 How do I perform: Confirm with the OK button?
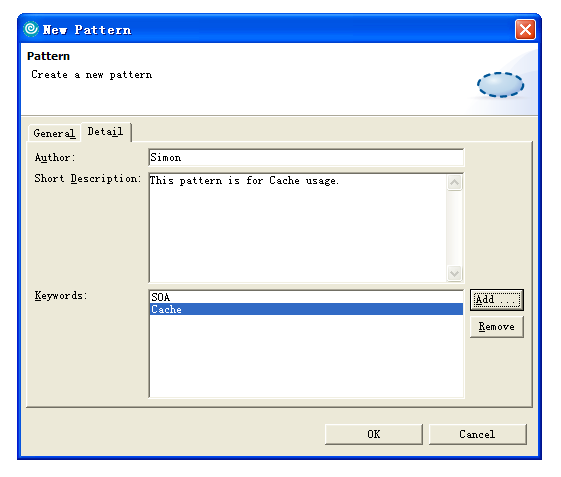(x=374, y=434)
